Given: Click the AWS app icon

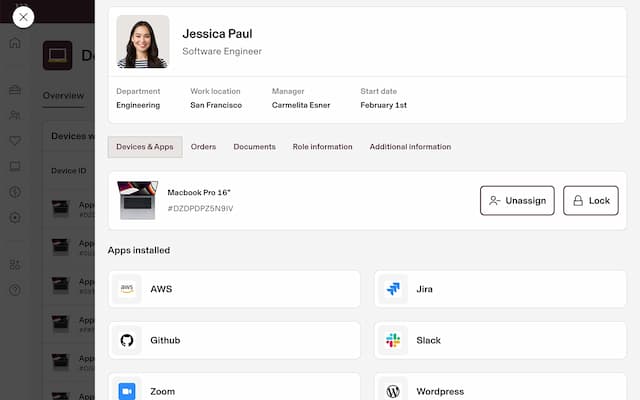Looking at the screenshot, I should tap(127, 289).
